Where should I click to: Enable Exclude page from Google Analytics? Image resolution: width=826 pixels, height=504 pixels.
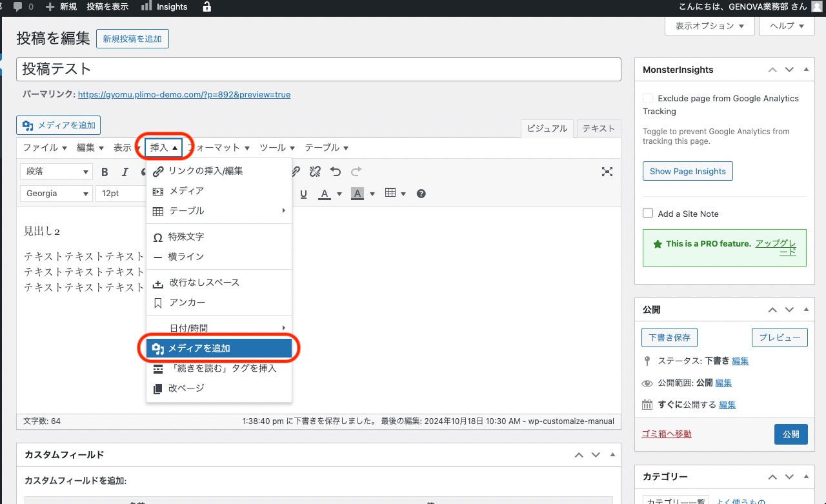click(648, 98)
